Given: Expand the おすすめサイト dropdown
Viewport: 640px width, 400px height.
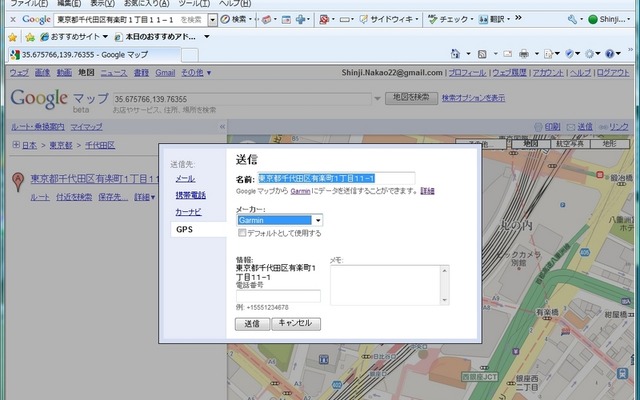Looking at the screenshot, I should click(x=105, y=37).
